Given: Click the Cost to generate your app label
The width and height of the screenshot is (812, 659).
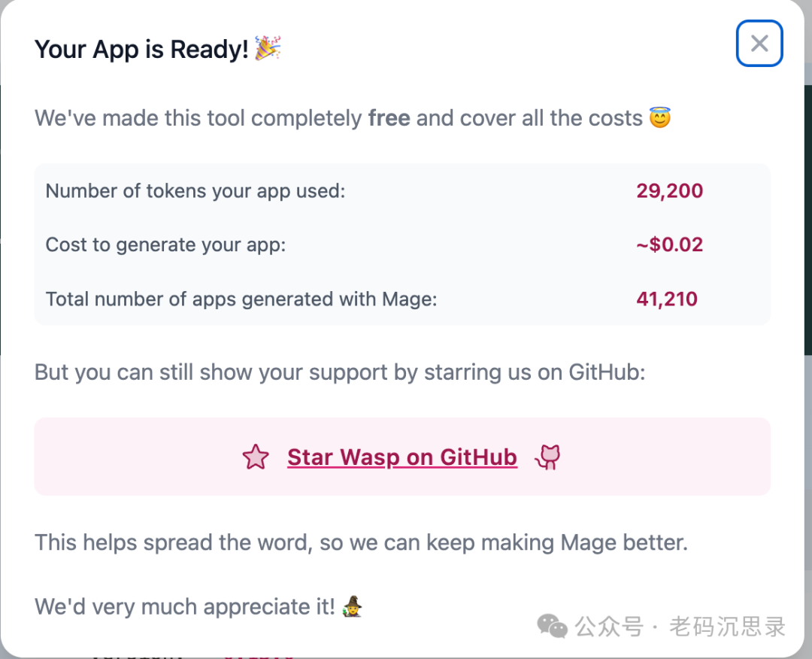Looking at the screenshot, I should tap(165, 244).
